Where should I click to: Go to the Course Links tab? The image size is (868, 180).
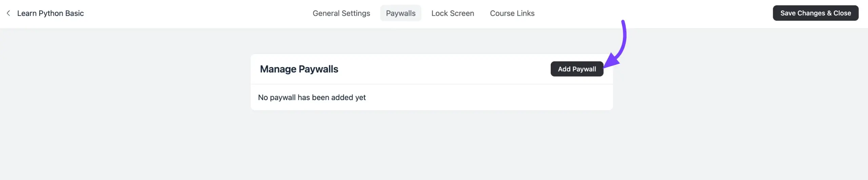point(512,13)
